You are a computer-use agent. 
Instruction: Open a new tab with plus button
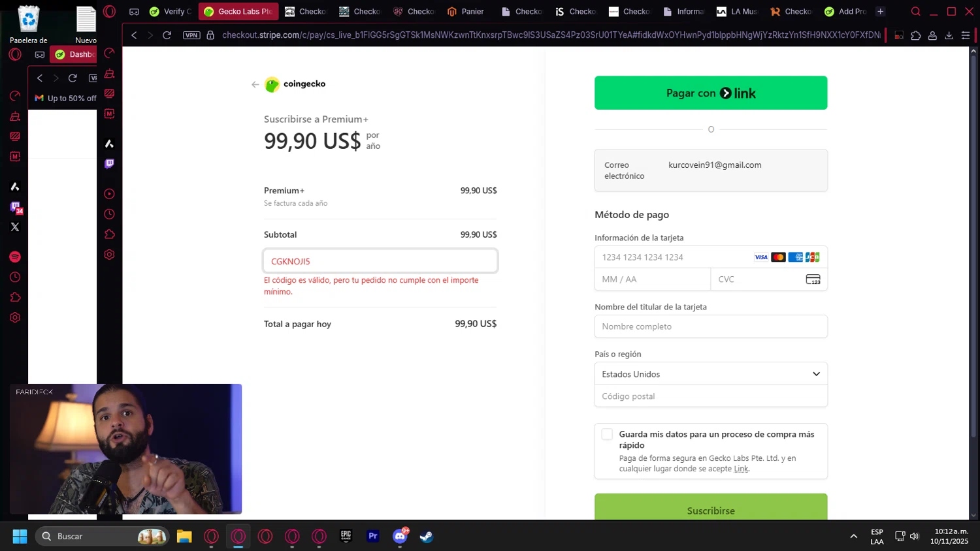click(x=880, y=11)
